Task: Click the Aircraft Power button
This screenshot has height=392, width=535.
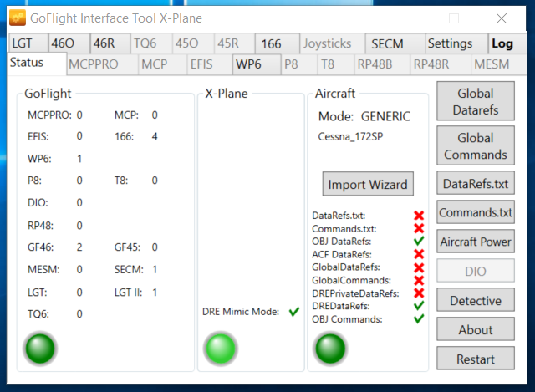Action: coord(476,242)
